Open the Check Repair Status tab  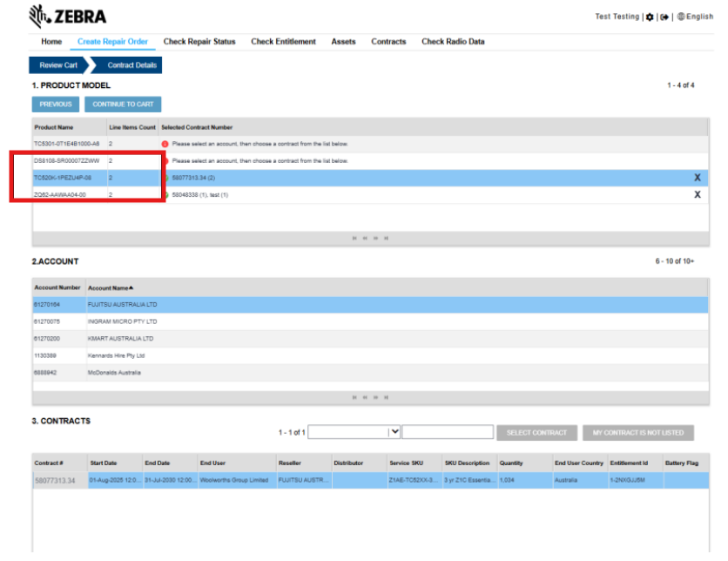pyautogui.click(x=199, y=41)
